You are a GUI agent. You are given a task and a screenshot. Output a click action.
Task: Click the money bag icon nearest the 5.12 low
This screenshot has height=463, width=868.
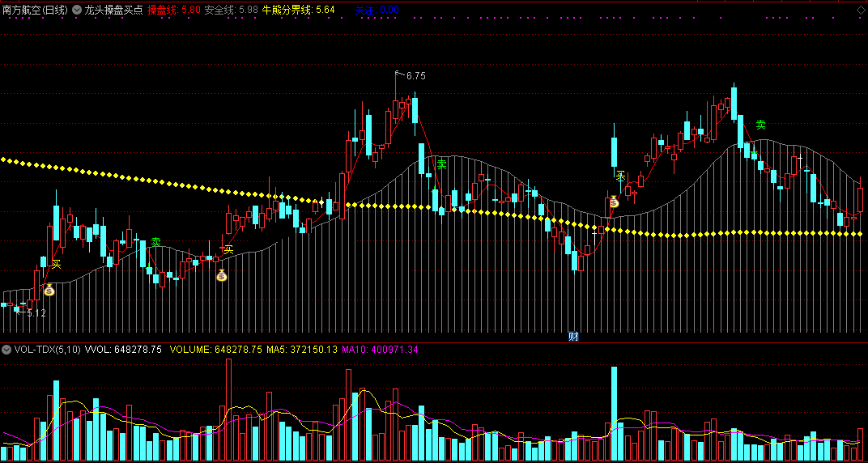tap(49, 289)
